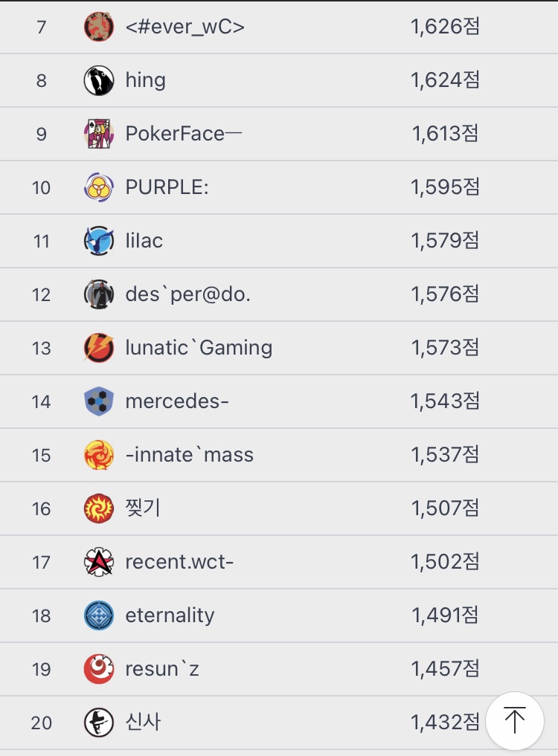This screenshot has height=756, width=558.
Task: Click the hexagon shield icon for mercedes-
Action: pyautogui.click(x=99, y=401)
